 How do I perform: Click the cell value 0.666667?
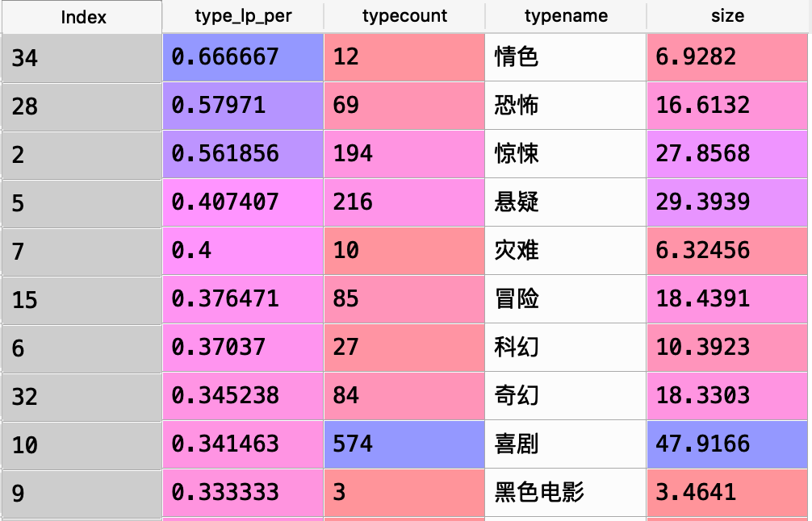tap(243, 57)
